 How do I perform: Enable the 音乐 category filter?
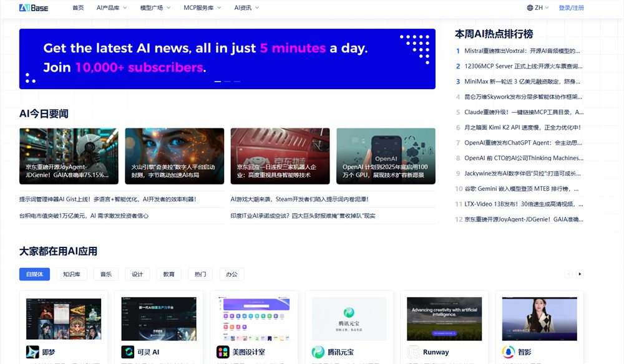[x=105, y=274]
